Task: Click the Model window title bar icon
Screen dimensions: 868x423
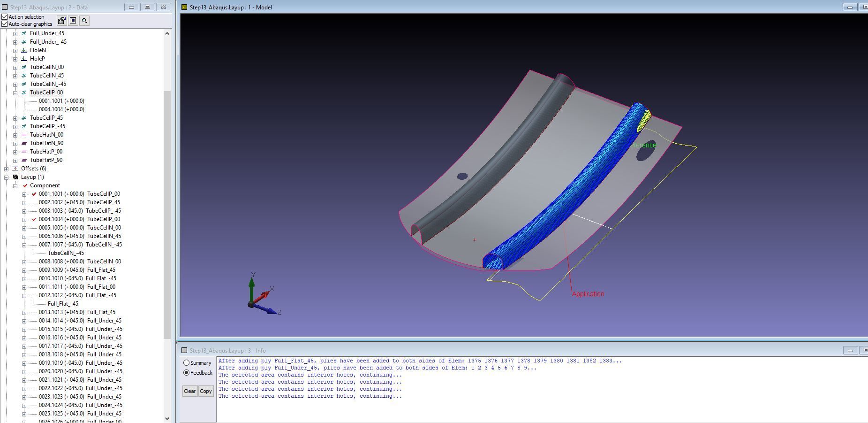Action: point(184,7)
